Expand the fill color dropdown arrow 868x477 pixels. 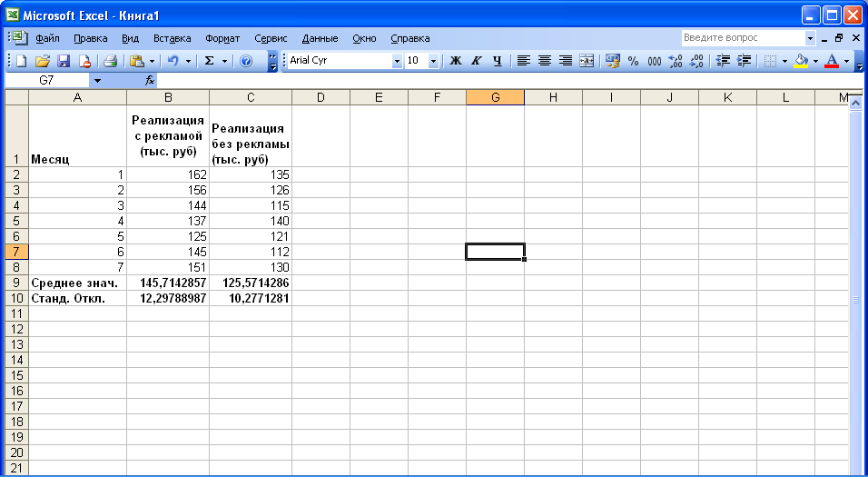tap(815, 61)
